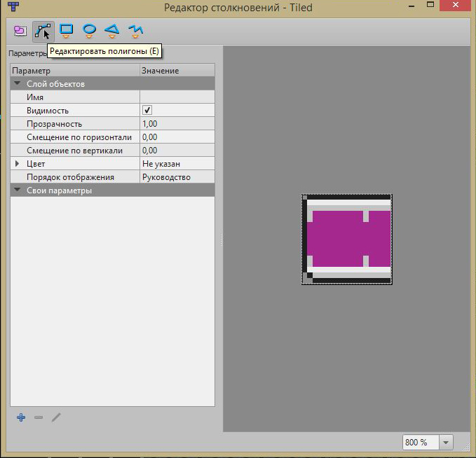Toggle the Видимость checkbox
The image size is (476, 458).
point(147,110)
